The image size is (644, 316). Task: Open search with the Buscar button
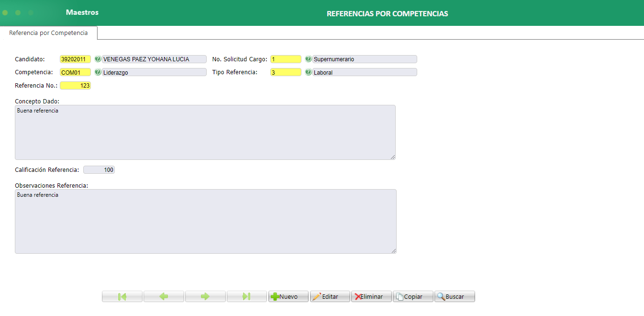point(455,296)
